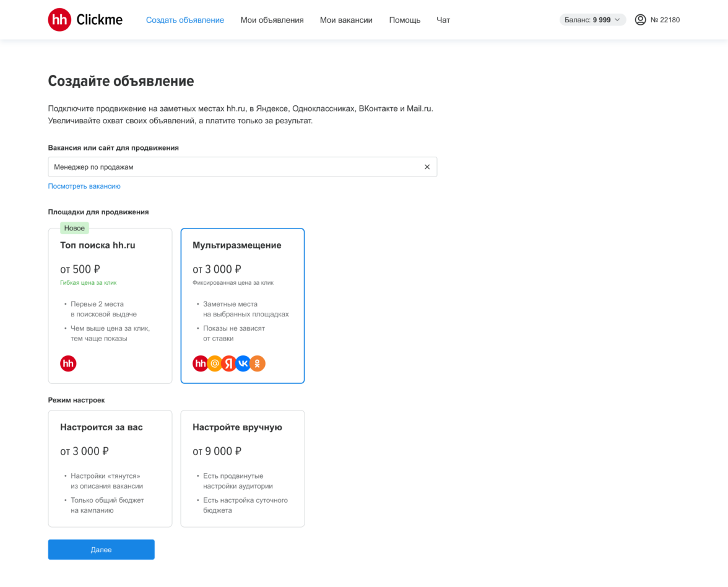
Task: Click the Mail.ru @ icon
Action: click(x=215, y=363)
